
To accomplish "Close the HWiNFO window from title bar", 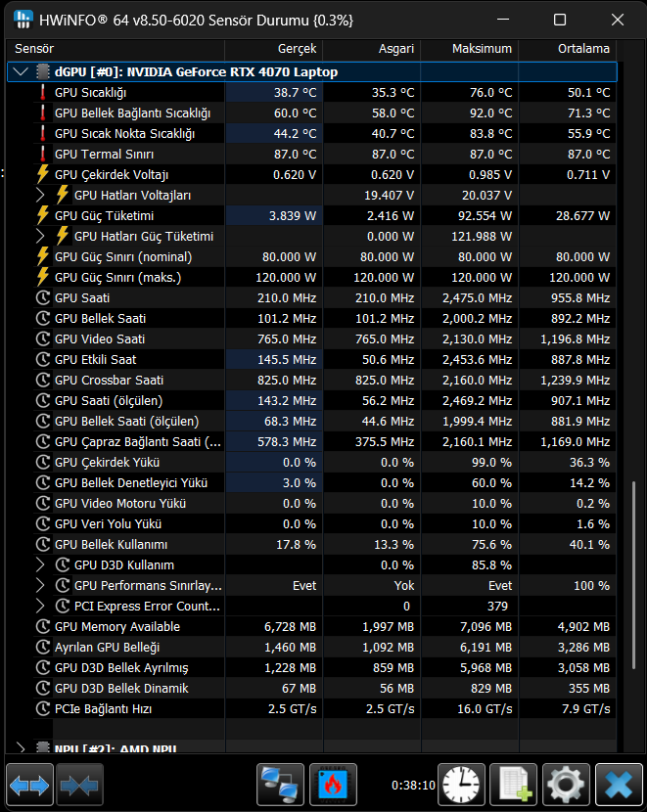I will [618, 20].
